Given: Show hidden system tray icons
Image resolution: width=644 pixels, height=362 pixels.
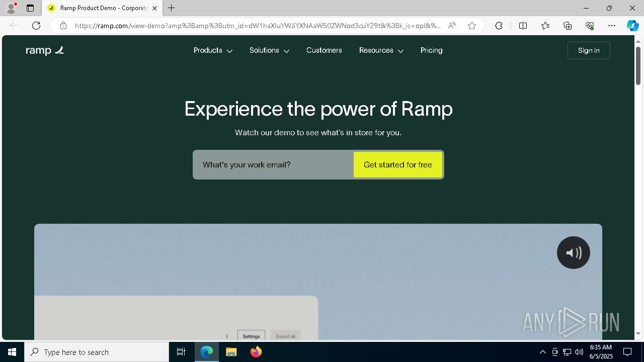Looking at the screenshot, I should click(x=542, y=352).
